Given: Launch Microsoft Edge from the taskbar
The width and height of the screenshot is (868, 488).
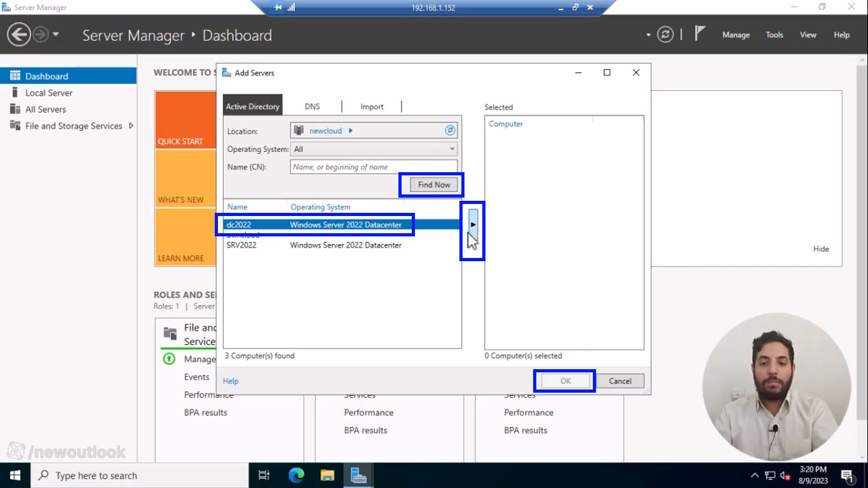Looking at the screenshot, I should pos(296,475).
